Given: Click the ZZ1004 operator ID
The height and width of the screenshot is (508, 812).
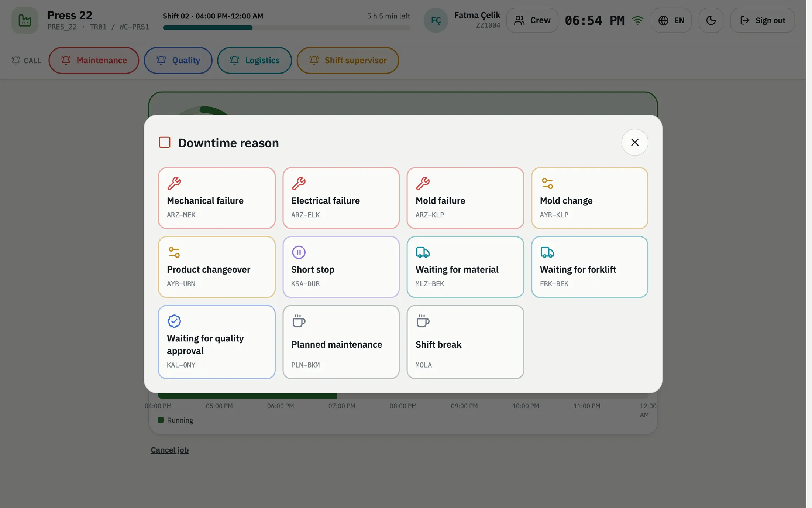Looking at the screenshot, I should coord(488,25).
